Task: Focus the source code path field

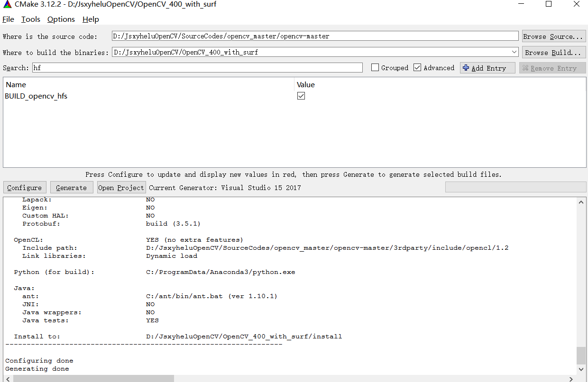Action: 315,36
